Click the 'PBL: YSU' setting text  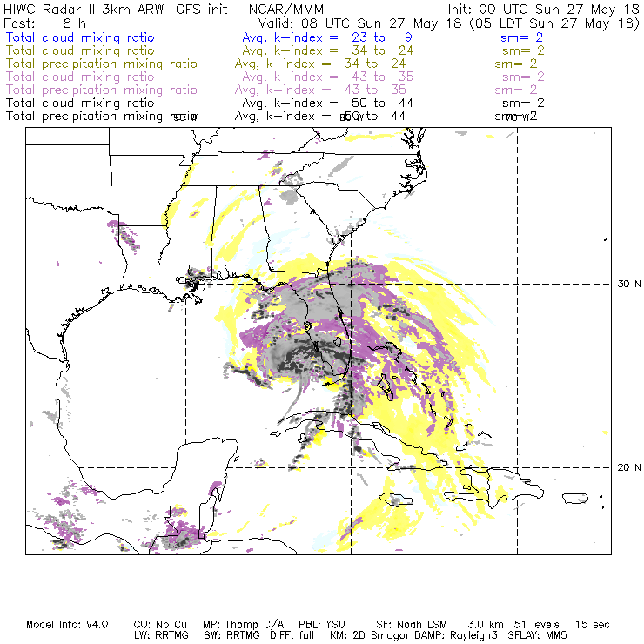322,625
